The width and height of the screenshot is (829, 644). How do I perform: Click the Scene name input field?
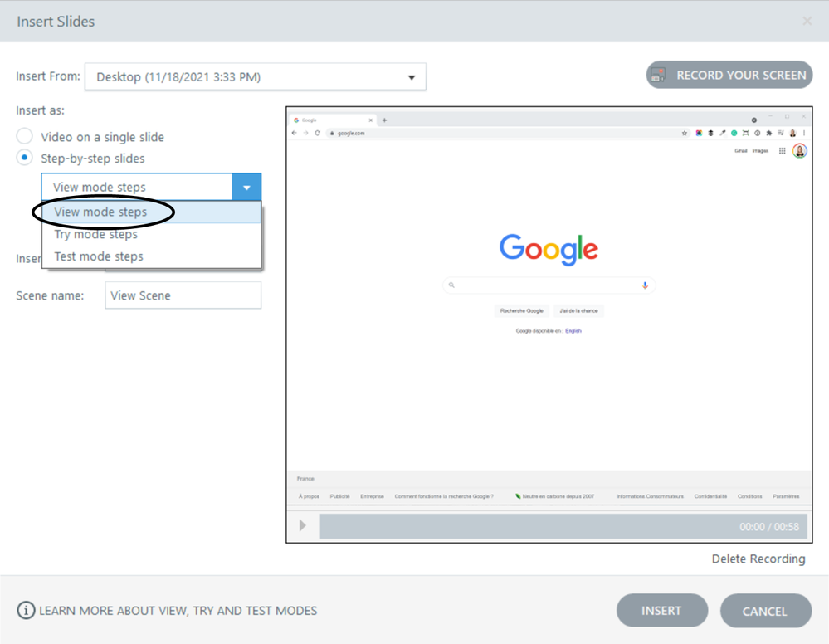(x=183, y=295)
